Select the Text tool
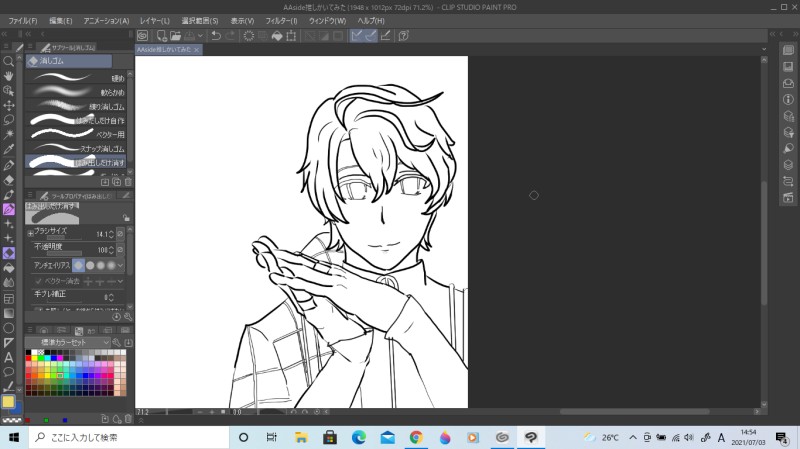800x449 pixels. pyautogui.click(x=9, y=358)
